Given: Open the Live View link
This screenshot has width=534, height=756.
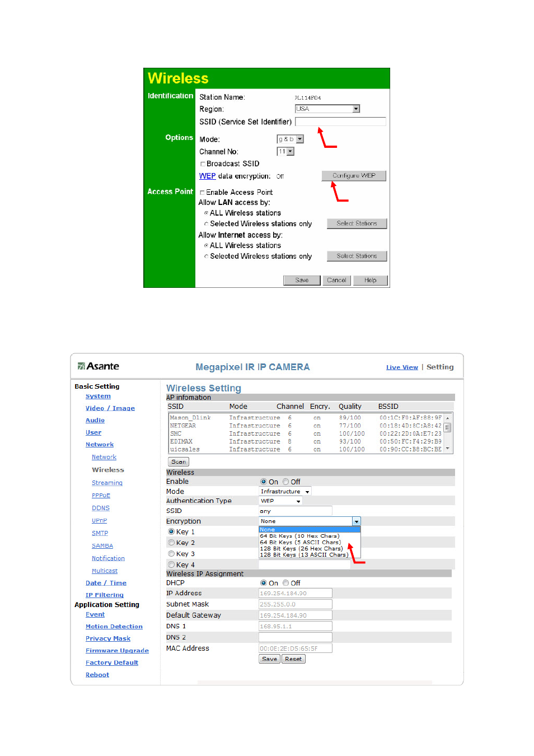Looking at the screenshot, I should pos(402,367).
